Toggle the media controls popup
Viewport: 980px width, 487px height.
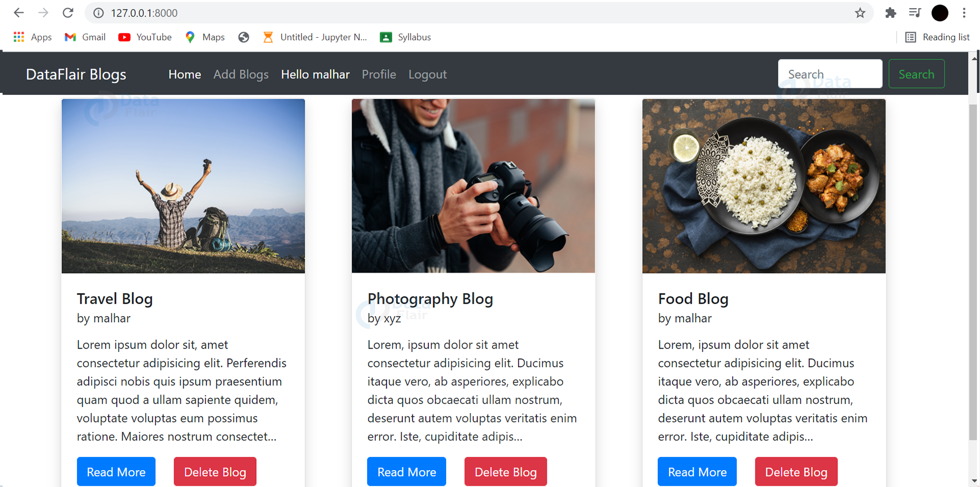(x=915, y=13)
